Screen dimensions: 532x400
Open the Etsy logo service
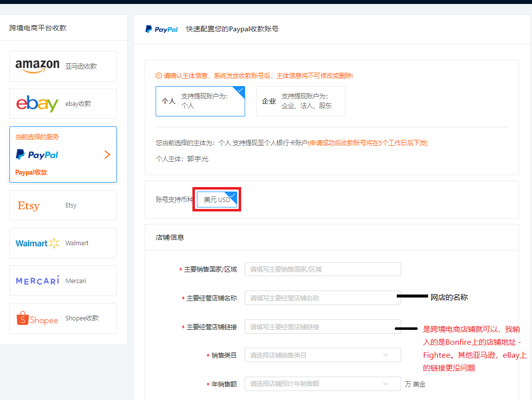29,205
